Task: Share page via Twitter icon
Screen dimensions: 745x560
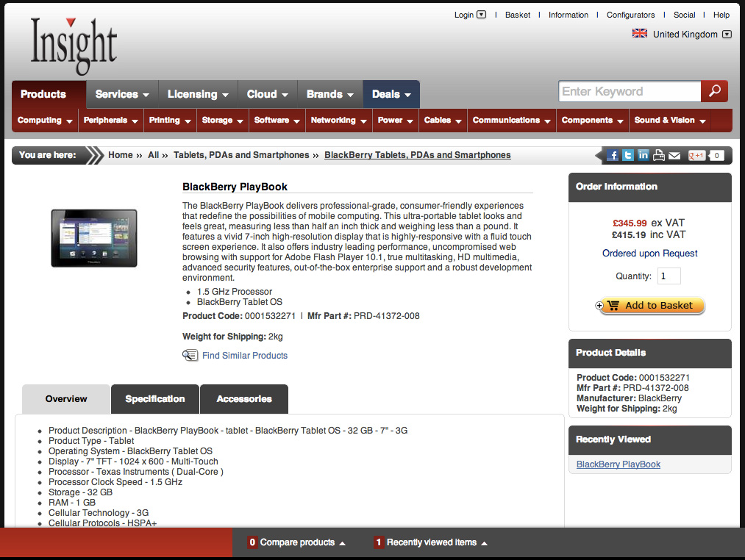Action: (627, 155)
